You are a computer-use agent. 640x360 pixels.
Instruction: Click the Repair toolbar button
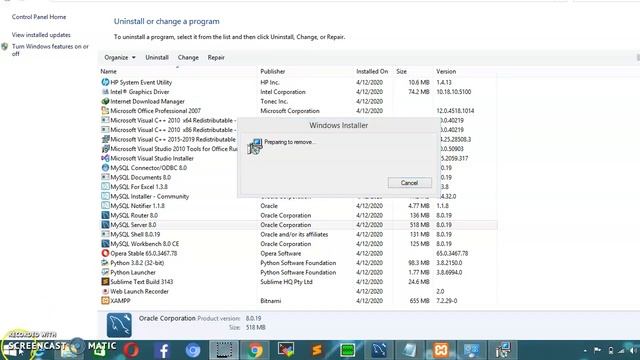[216, 58]
